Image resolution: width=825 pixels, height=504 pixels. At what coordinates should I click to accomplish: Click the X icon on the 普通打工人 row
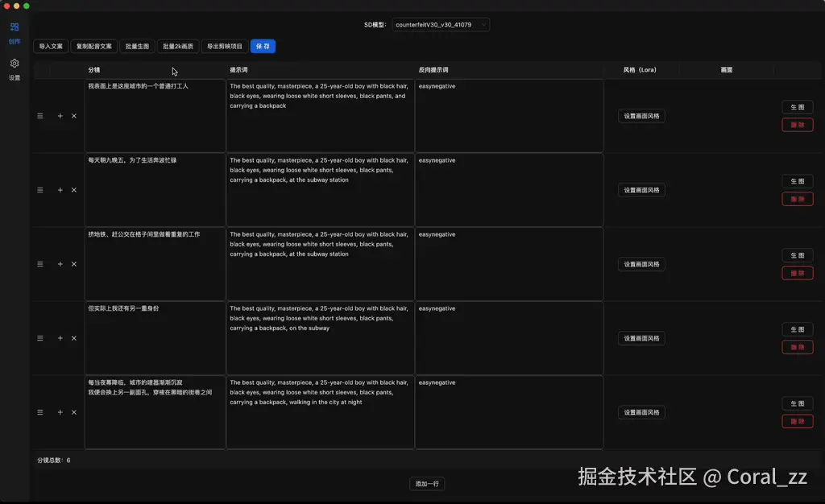point(74,116)
